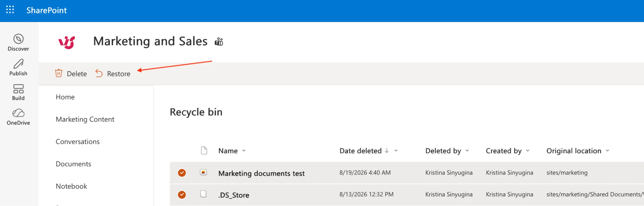Deselect the .DS_Store row checkmark
This screenshot has width=644, height=206.
182,195
